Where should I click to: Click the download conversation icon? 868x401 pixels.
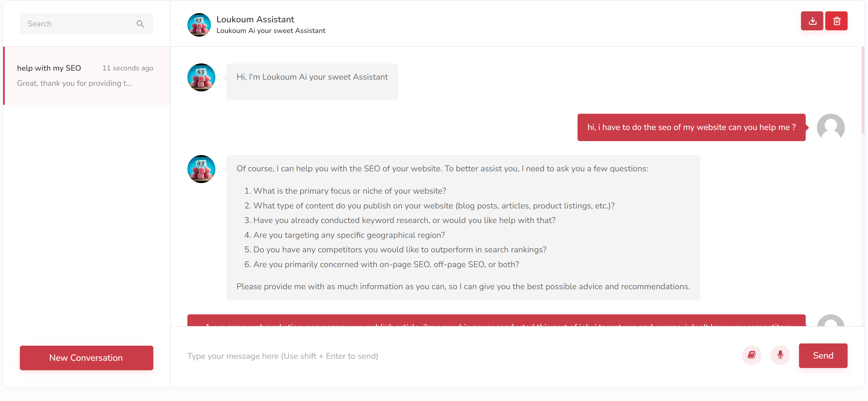click(x=812, y=21)
